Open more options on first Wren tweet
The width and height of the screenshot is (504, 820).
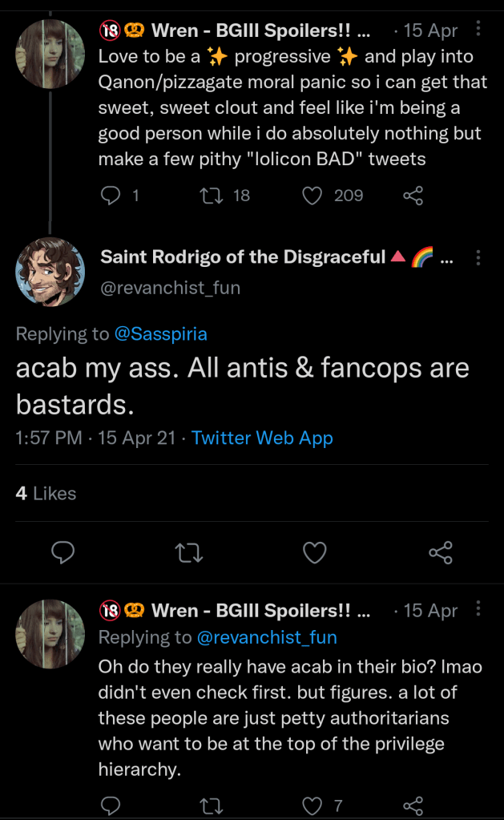click(478, 30)
